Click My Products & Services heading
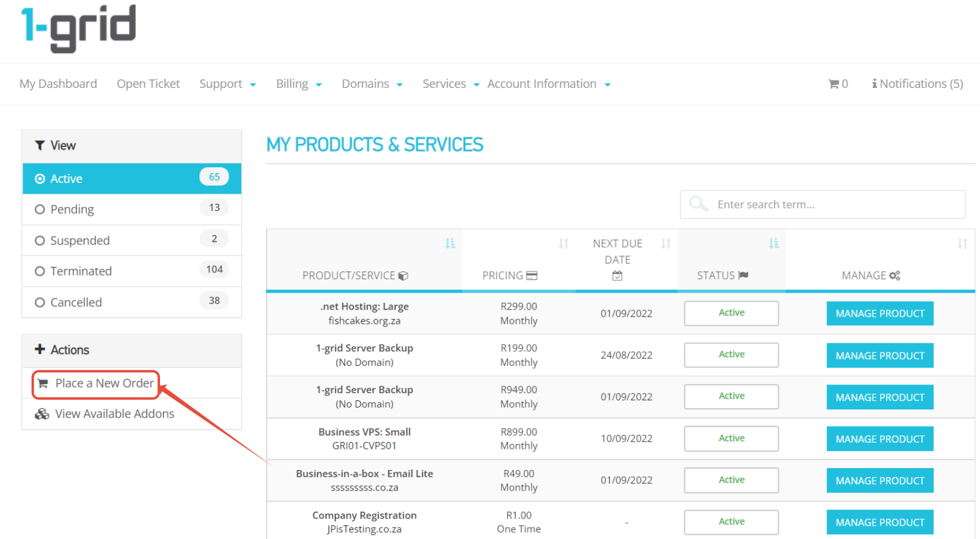Screen dimensions: 980x539 [x=375, y=145]
